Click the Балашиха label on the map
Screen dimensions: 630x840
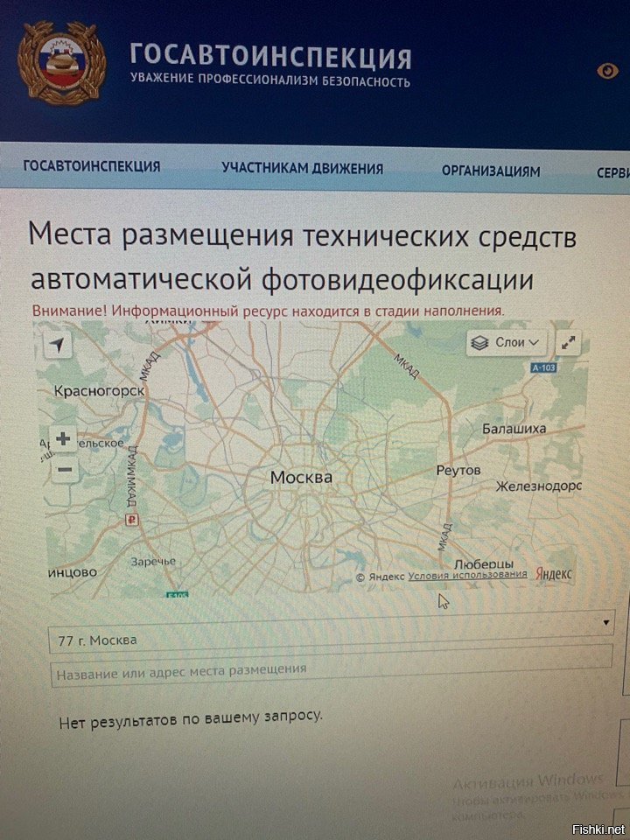click(x=514, y=429)
